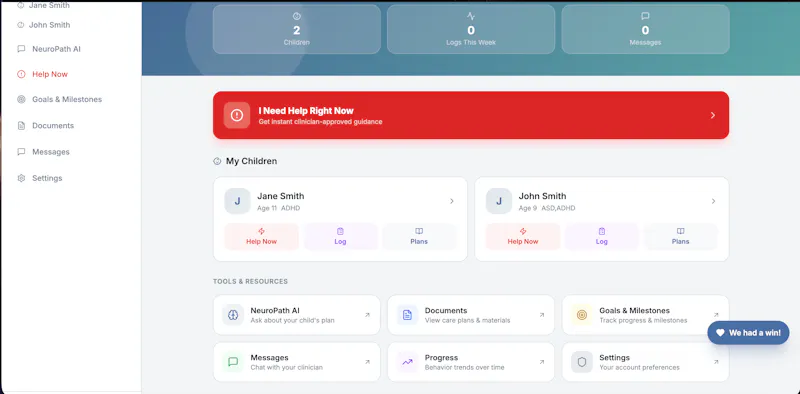Click John Smith's J avatar
This screenshot has height=394, width=800.
(x=498, y=201)
